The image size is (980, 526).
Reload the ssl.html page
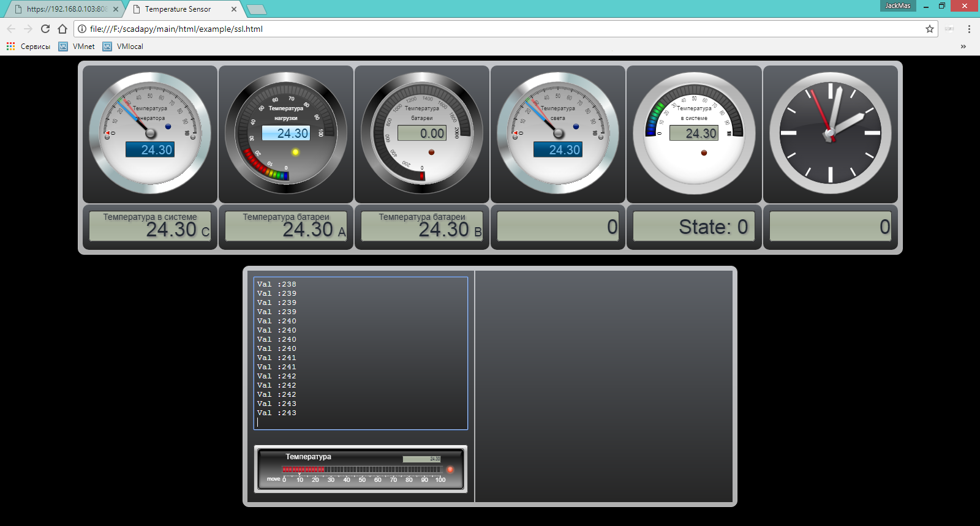45,29
